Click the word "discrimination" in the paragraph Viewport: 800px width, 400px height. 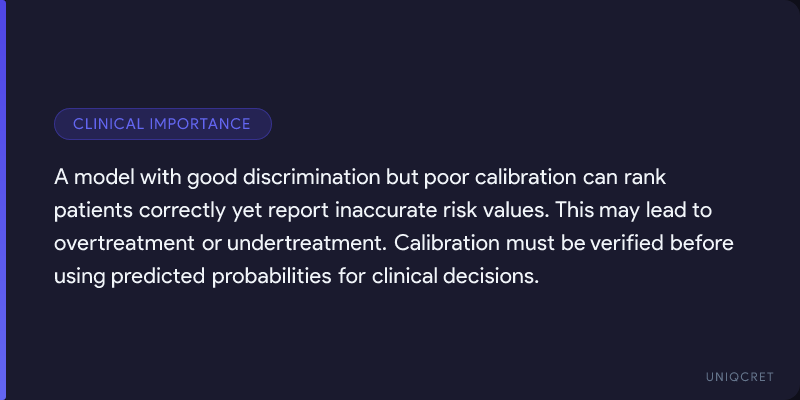pyautogui.click(x=302, y=178)
